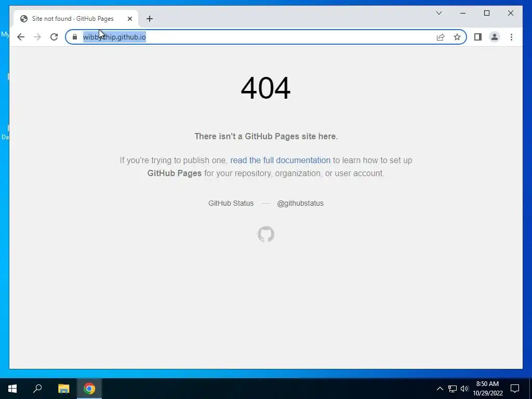Screen dimensions: 532x399
Task: Open the Chrome side panel icon
Action: [x=478, y=37]
